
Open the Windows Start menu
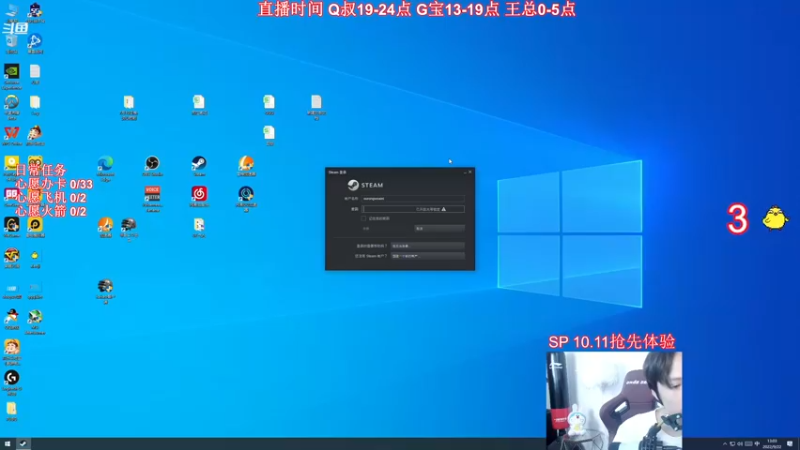pyautogui.click(x=7, y=444)
